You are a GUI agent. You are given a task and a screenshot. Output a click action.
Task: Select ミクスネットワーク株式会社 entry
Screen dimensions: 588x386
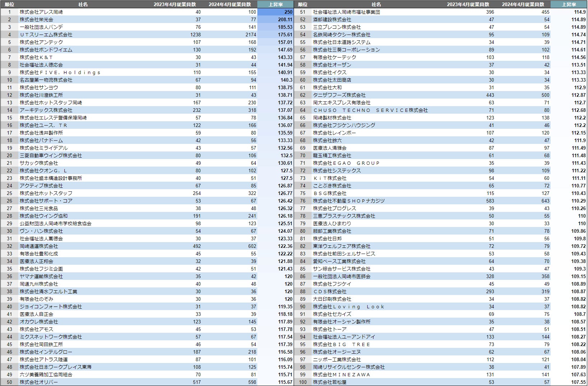click(x=51, y=337)
